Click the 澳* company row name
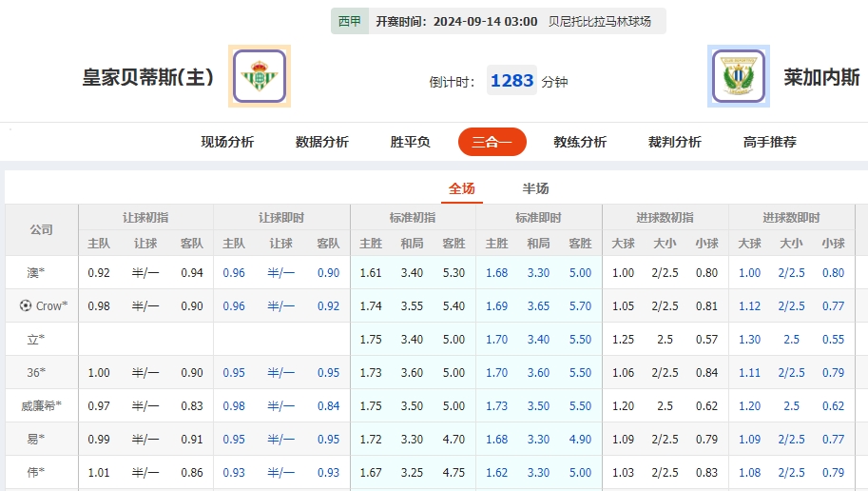This screenshot has height=491, width=868. click(36, 273)
